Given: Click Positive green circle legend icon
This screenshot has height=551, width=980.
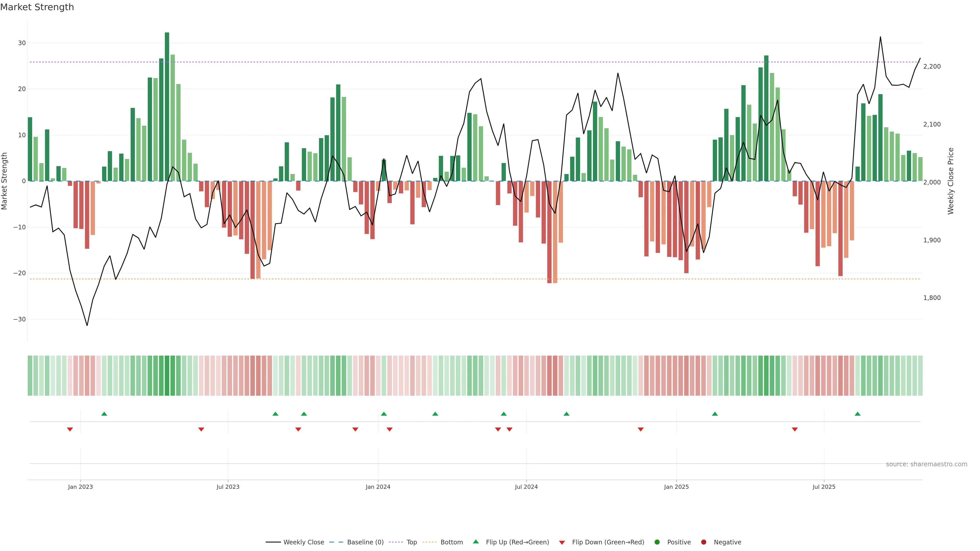Looking at the screenshot, I should pyautogui.click(x=657, y=542).
